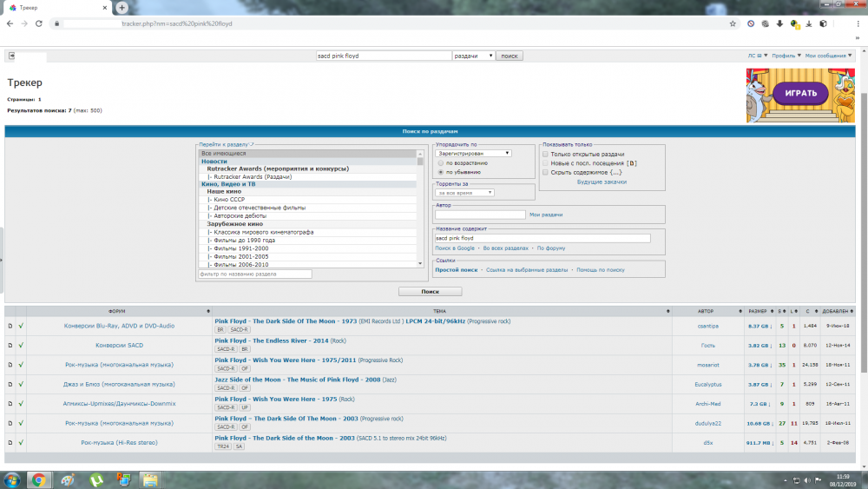
Task: Select the 'по возрастанию' radio button
Action: (x=441, y=162)
